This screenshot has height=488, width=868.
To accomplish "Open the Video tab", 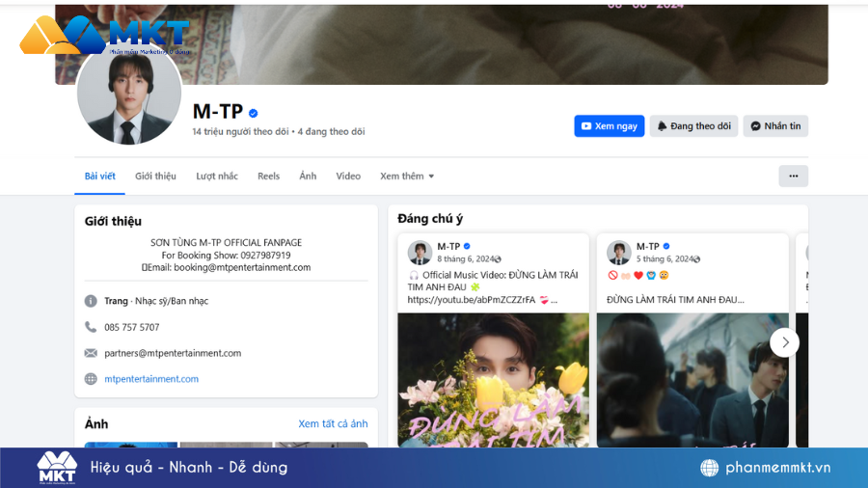I will point(348,176).
